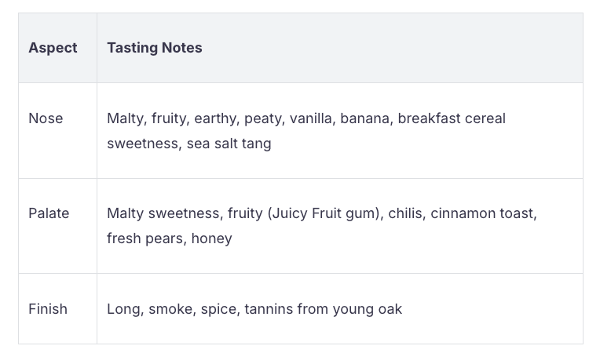
Task: Click the word banana in Nose notes
Action: coord(364,118)
